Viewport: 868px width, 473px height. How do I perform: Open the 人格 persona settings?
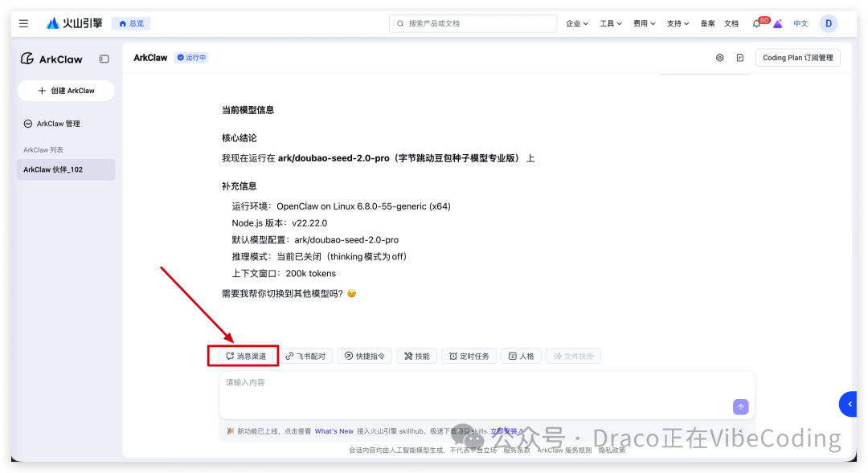[x=520, y=356]
